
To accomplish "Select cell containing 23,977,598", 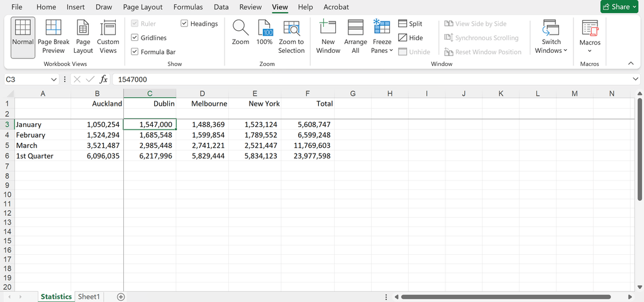I will coord(308,156).
